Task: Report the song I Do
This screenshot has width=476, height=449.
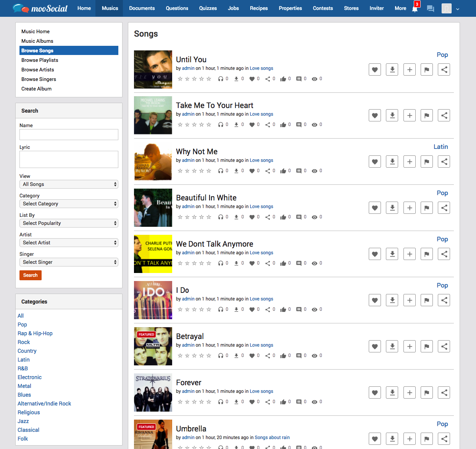Action: coord(427,300)
